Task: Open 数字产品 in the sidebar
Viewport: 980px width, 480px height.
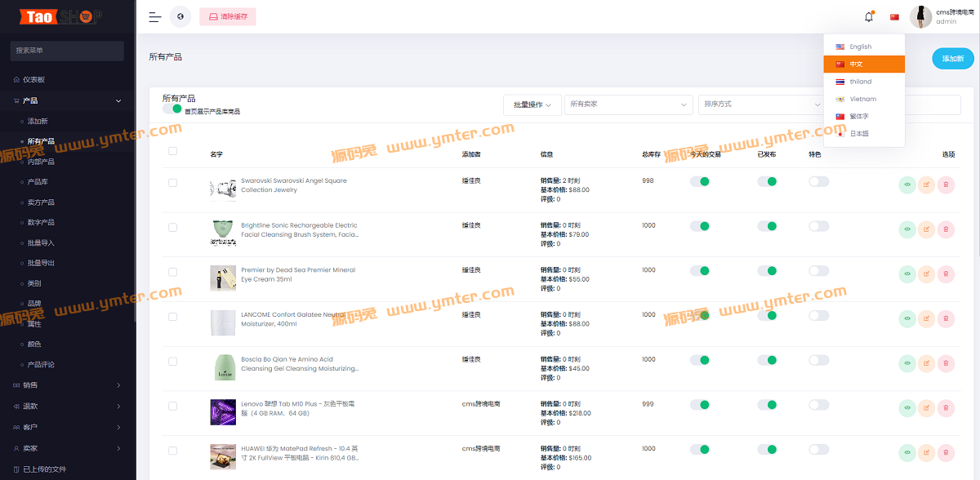Action: tap(41, 222)
